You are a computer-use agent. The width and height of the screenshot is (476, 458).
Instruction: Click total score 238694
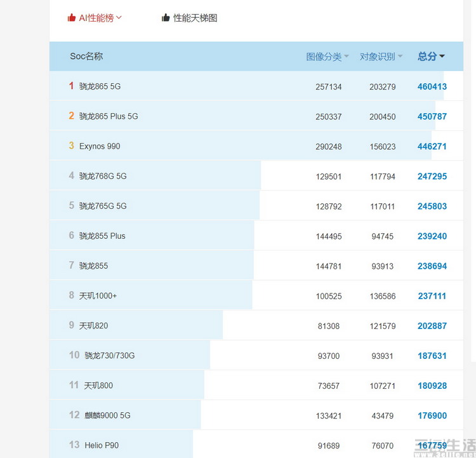[x=432, y=266]
